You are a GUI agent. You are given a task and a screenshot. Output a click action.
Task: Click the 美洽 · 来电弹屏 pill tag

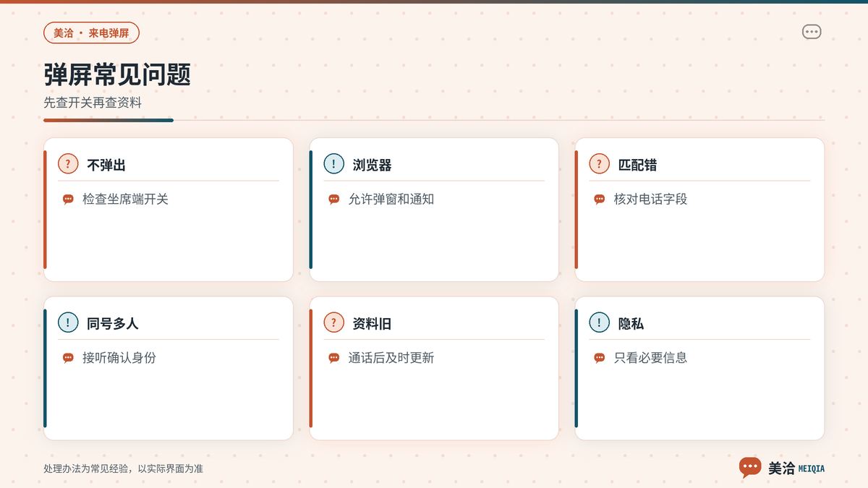click(x=91, y=33)
